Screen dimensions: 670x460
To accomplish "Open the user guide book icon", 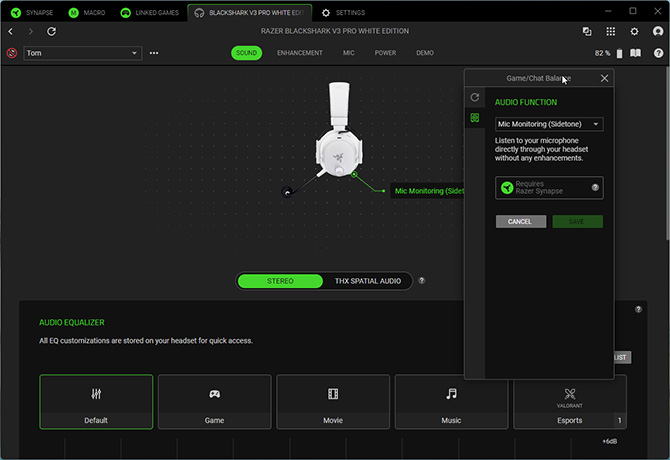I will point(635,53).
